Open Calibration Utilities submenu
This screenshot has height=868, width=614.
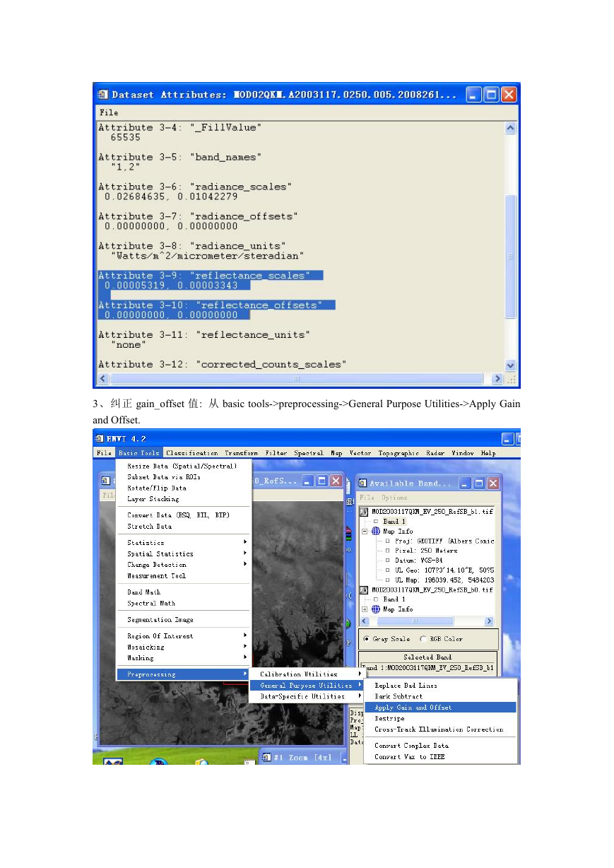pyautogui.click(x=307, y=674)
